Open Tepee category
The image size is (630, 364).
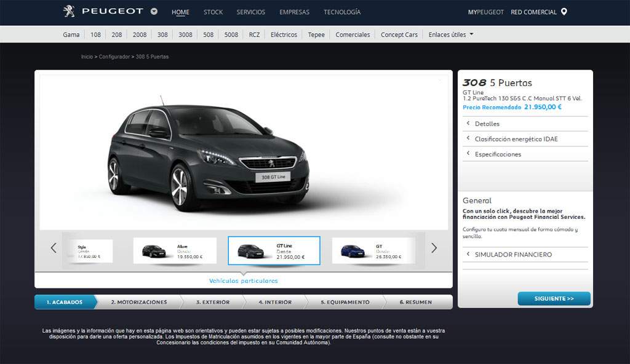(x=316, y=34)
